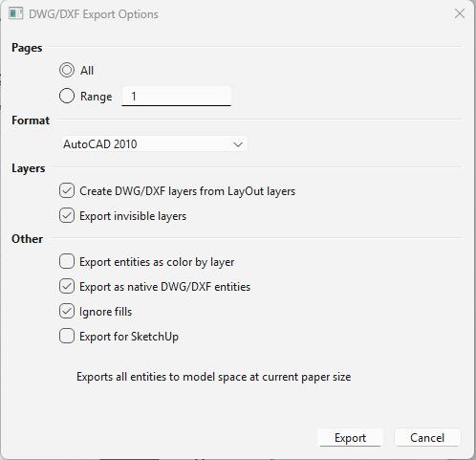Toggle the Export invisible layers checkbox
Viewport: 476px width, 460px height.
[67, 216]
